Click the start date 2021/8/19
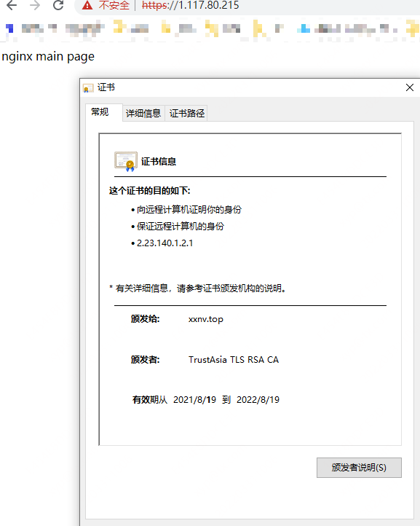 (x=194, y=399)
